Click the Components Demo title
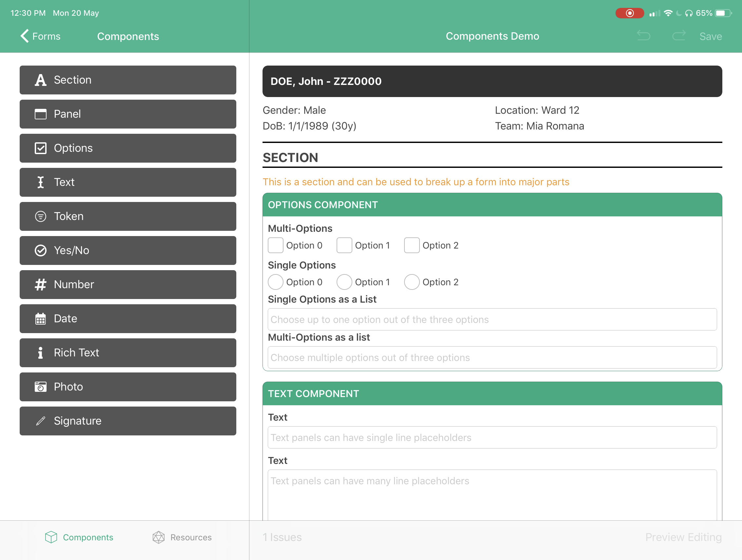742x560 pixels. [493, 36]
